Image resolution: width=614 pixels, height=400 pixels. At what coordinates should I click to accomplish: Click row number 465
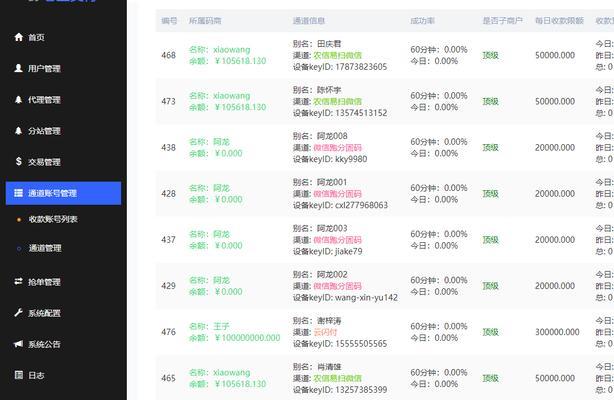pyautogui.click(x=168, y=378)
